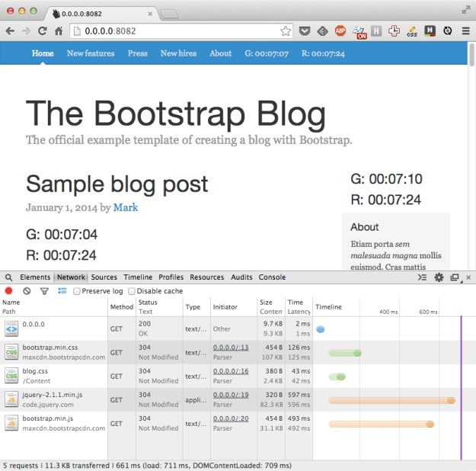This screenshot has width=476, height=471.
Task: Check the Disable cache option
Action: coord(132,291)
